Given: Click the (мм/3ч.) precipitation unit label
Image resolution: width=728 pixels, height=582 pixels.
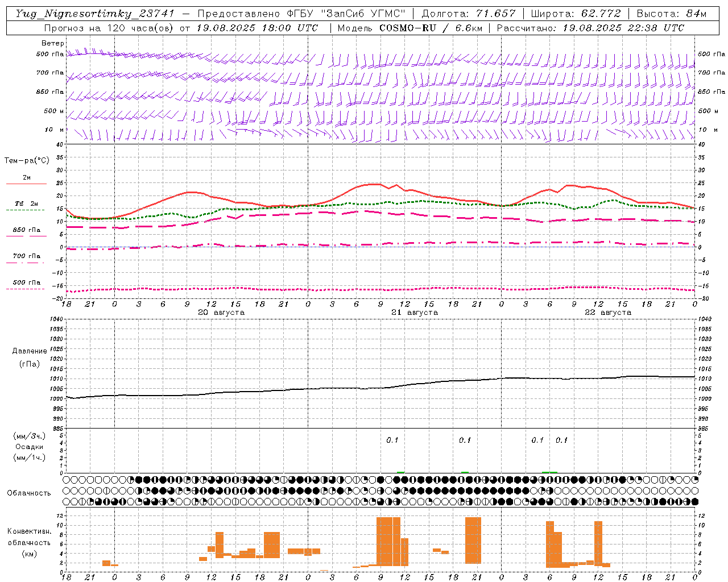Looking at the screenshot, I should coord(29,436).
